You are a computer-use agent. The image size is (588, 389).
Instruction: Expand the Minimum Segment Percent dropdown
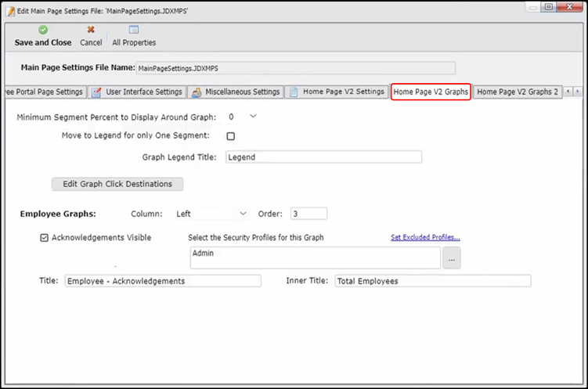[x=252, y=117]
